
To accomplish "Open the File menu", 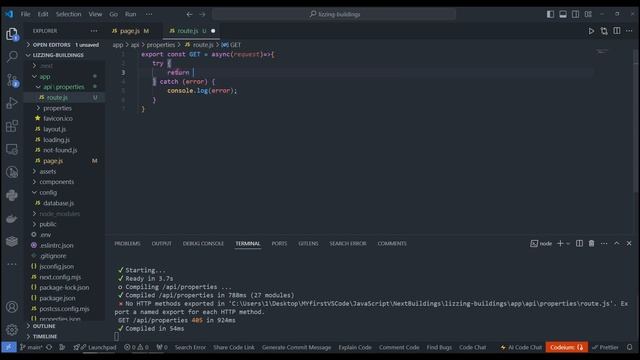I will pos(25,14).
